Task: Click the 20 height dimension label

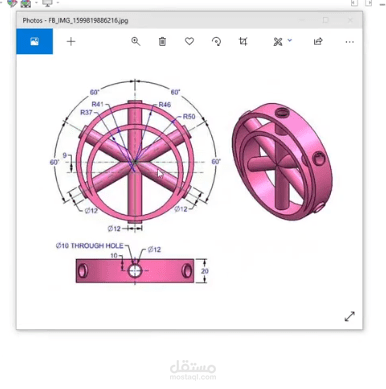Action: click(x=205, y=271)
